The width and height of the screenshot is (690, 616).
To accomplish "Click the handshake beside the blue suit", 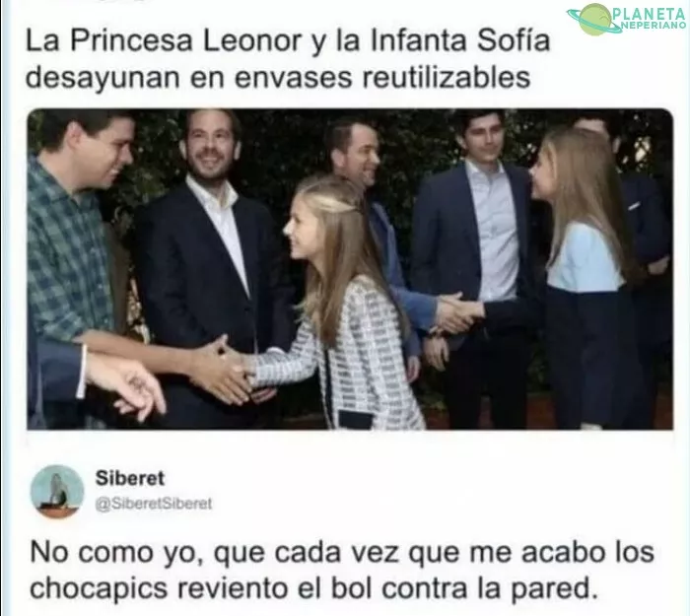I will 457,312.
